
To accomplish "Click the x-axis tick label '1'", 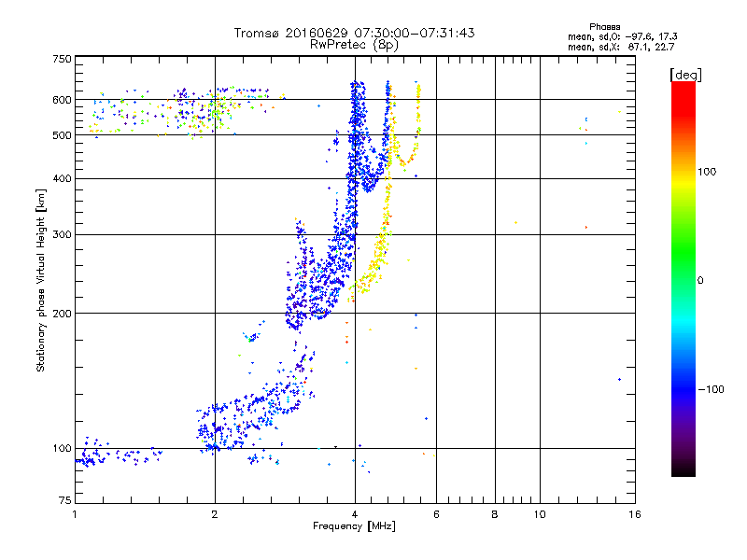I will 75,514.
